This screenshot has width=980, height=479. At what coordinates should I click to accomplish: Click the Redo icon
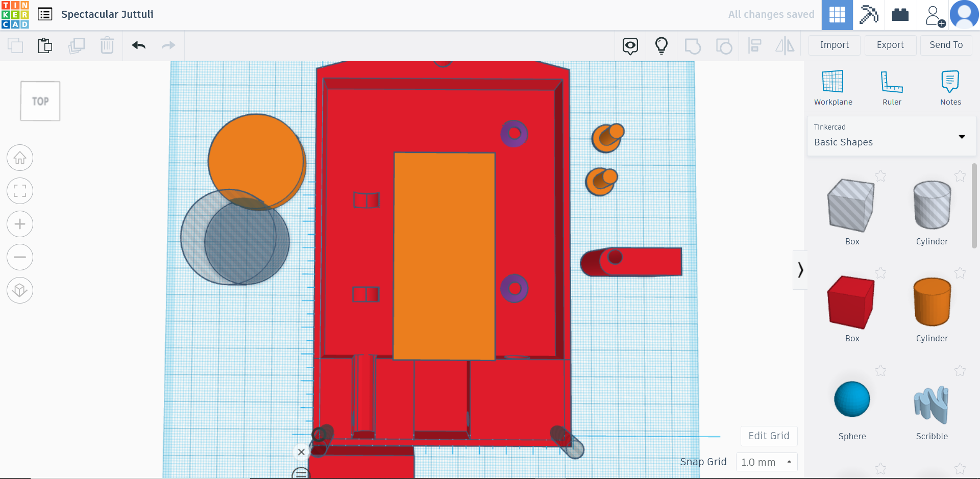168,45
